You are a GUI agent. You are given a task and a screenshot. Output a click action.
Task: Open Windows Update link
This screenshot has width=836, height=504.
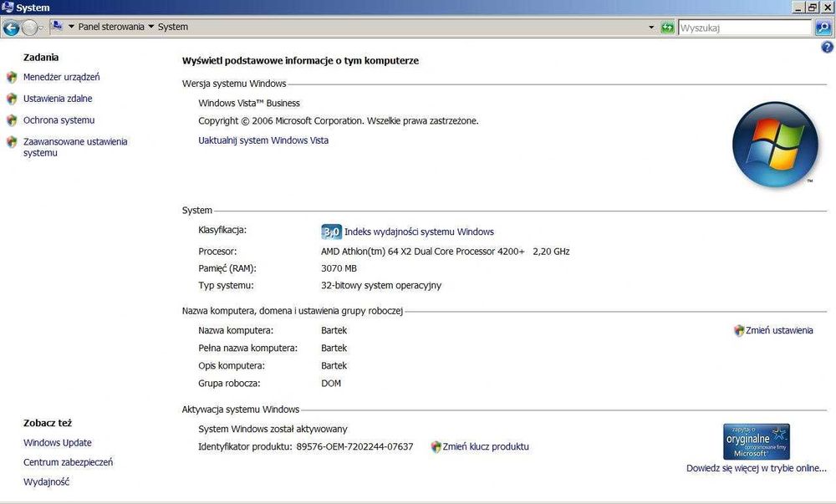click(58, 443)
